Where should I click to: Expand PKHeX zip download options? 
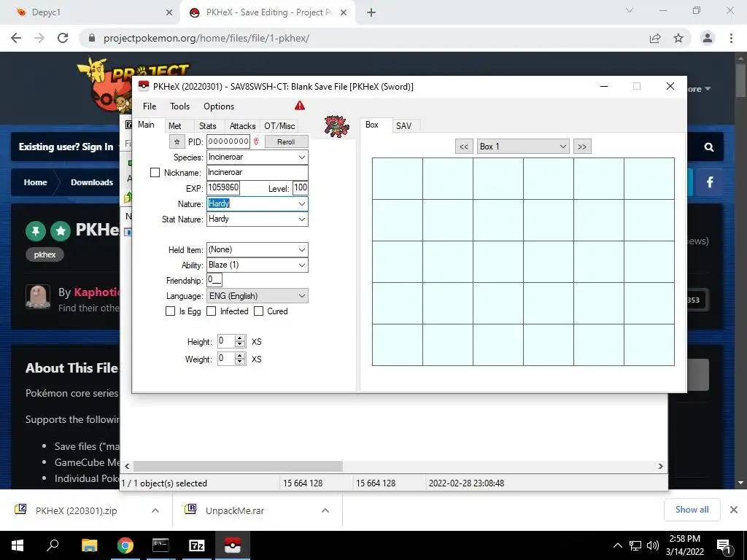155,510
